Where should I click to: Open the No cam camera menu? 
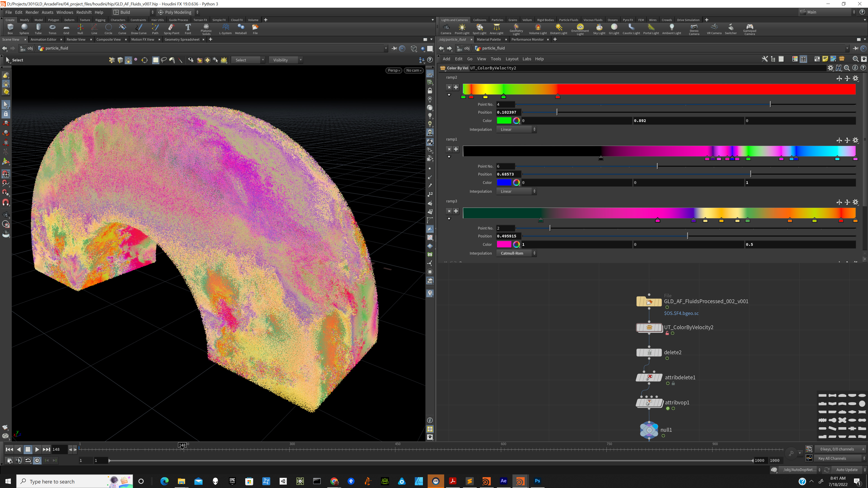coord(413,70)
